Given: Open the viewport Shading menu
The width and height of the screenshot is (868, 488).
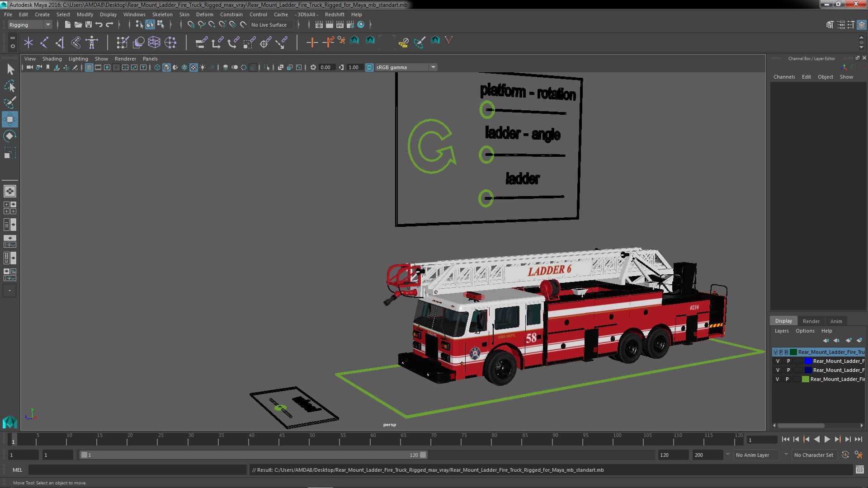Looking at the screenshot, I should click(52, 59).
